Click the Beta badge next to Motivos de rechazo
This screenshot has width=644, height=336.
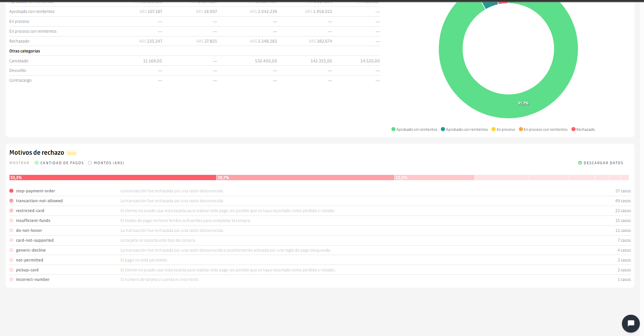[x=72, y=153]
